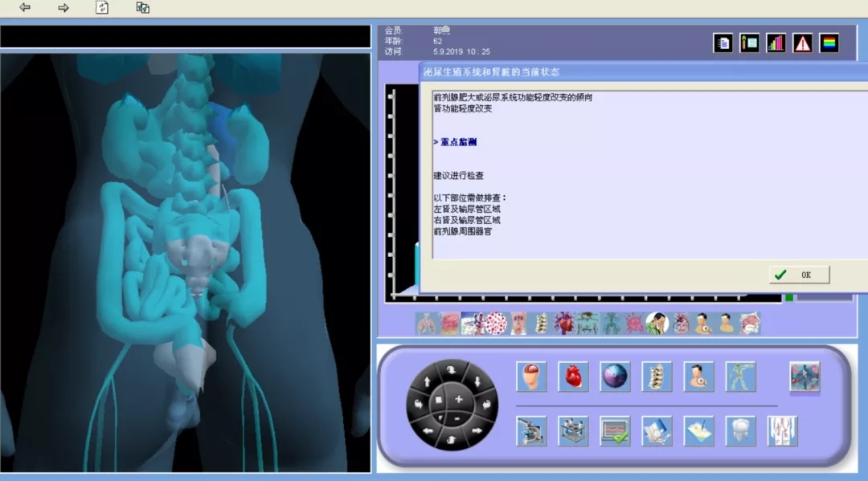Click the tooth icon in control panel
Image resolution: width=868 pixels, height=481 pixels.
740,431
